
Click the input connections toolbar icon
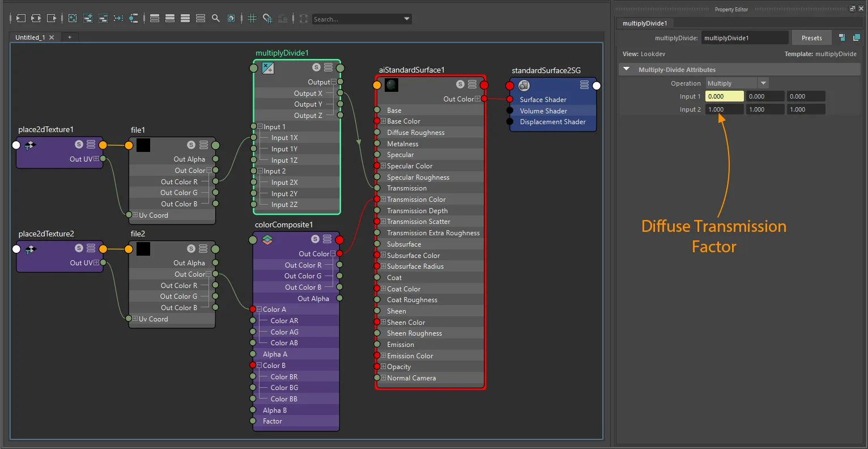tap(20, 18)
